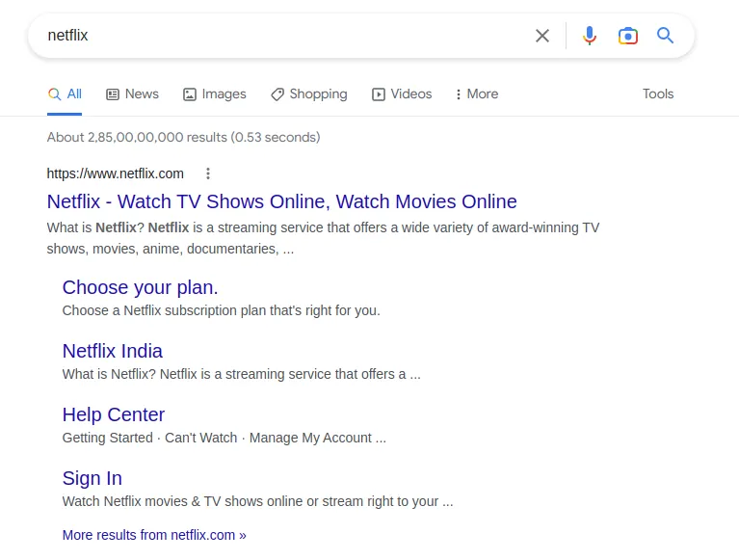Click 'Watch Netflix movies & TV shows online' description
Viewport: 739px width, 560px height.
(257, 501)
